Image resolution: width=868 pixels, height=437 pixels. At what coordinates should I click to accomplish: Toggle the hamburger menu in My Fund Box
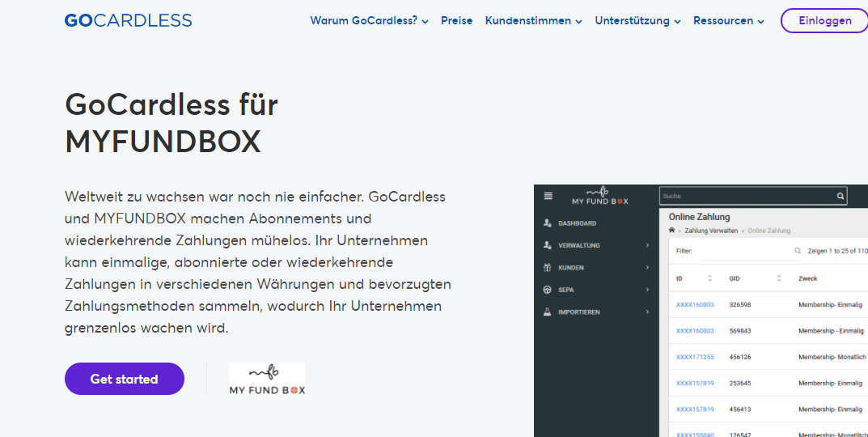548,196
